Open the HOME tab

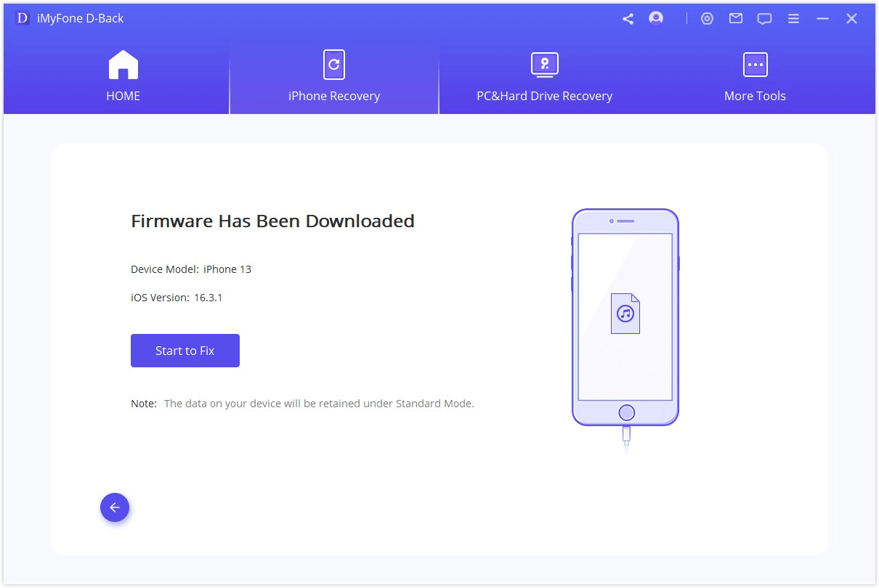[123, 76]
